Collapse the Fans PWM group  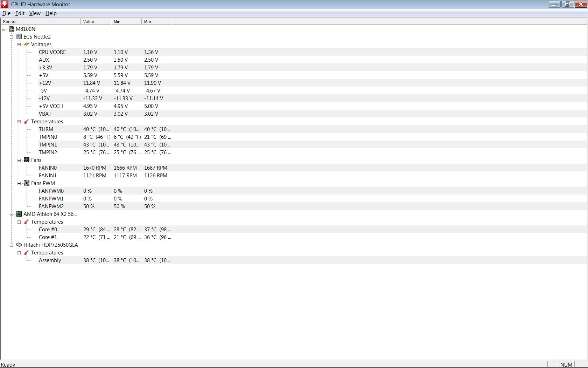point(19,183)
